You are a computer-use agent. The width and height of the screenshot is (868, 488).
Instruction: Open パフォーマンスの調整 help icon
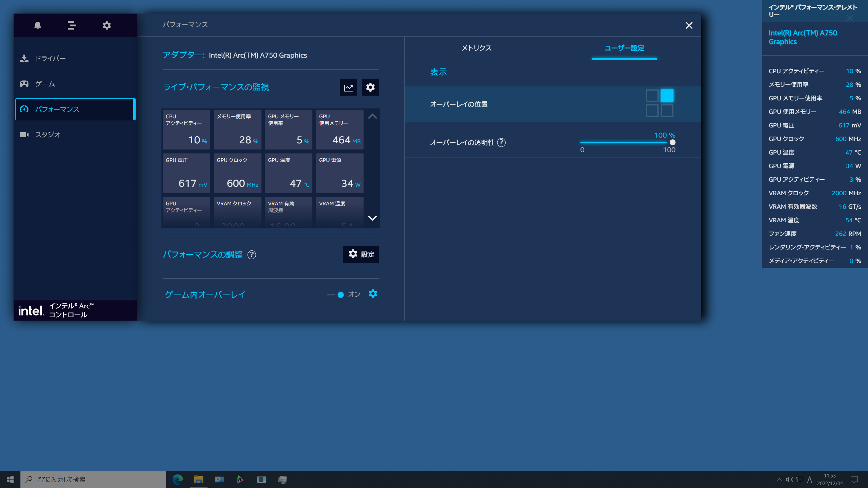click(252, 255)
